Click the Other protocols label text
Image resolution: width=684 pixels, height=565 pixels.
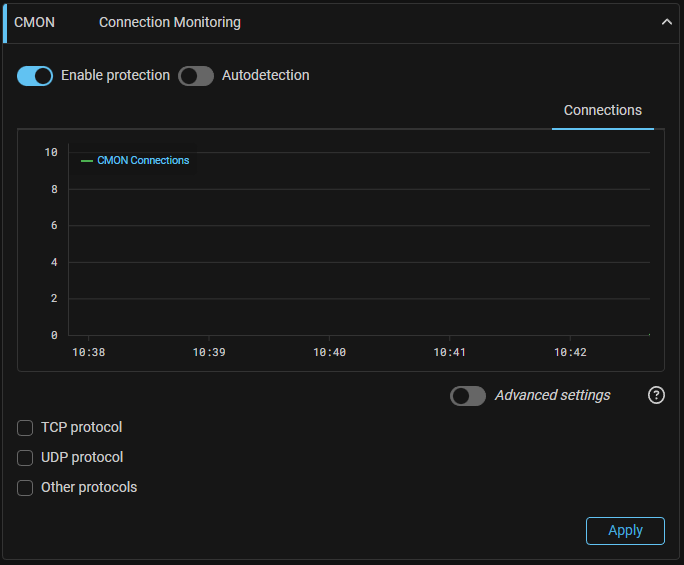(89, 487)
